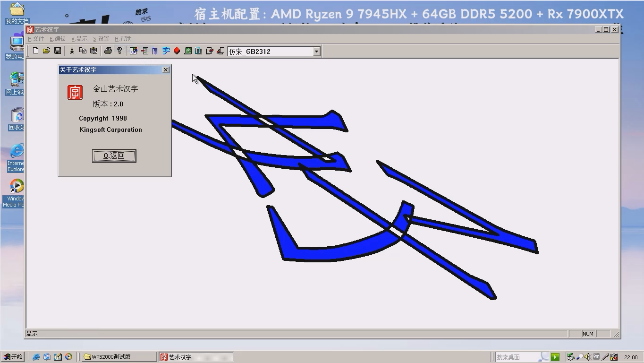
Task: Click the 22:00 taskbar clock
Action: coord(631,357)
